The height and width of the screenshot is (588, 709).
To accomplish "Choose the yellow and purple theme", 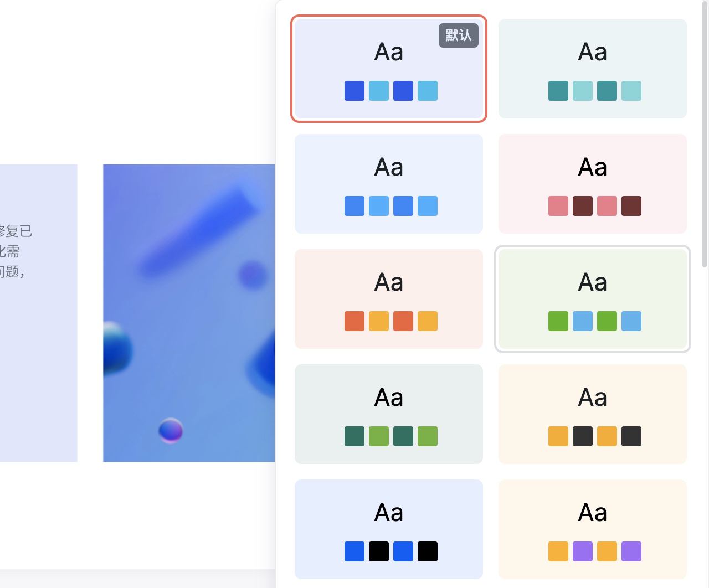I will tap(592, 529).
